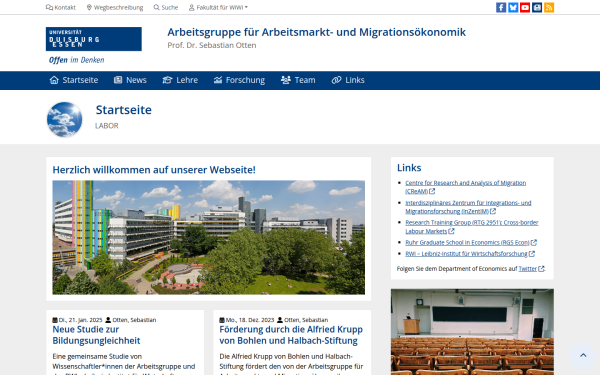Click the LABOR label under Startseite
Screen dimensions: 600x375
107,126
